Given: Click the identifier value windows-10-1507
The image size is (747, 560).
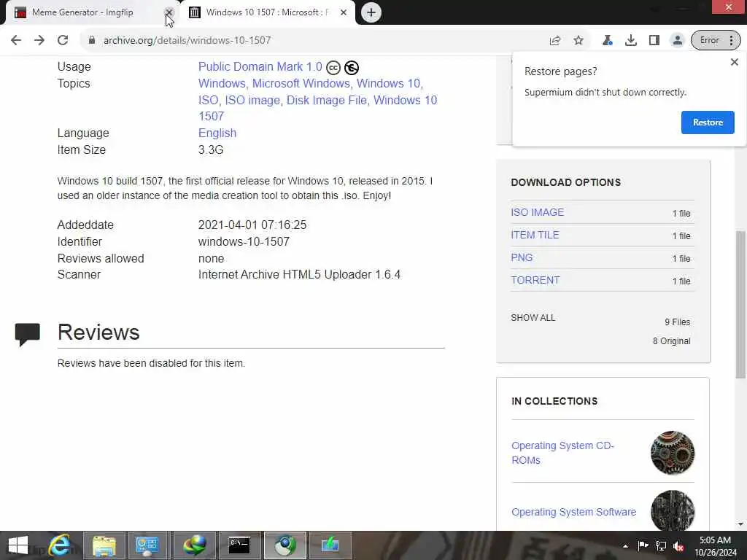Looking at the screenshot, I should [244, 241].
